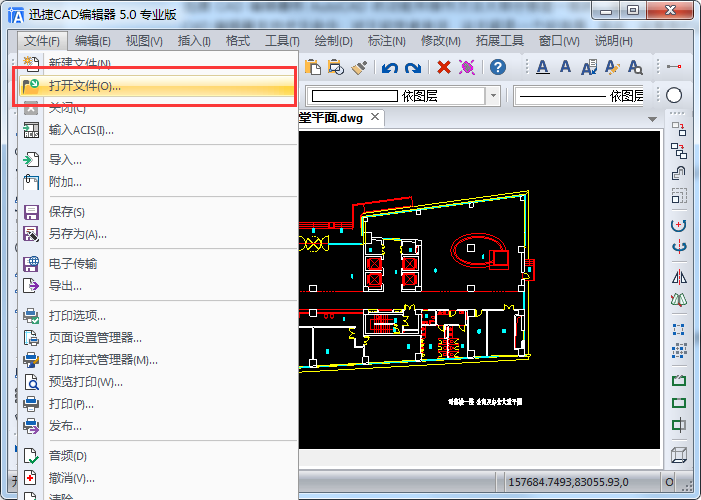701x500 pixels.
Task: Click 保存(S) menu entry
Action: 157,212
